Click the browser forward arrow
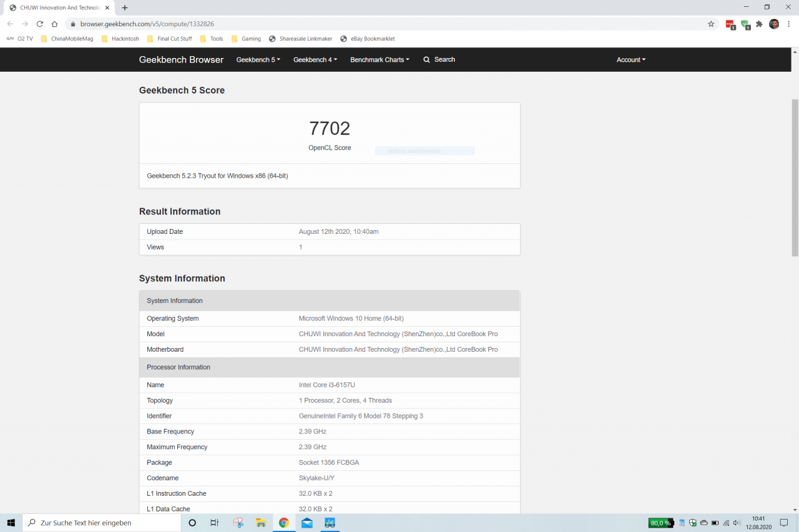The width and height of the screenshot is (799, 532). 25,24
